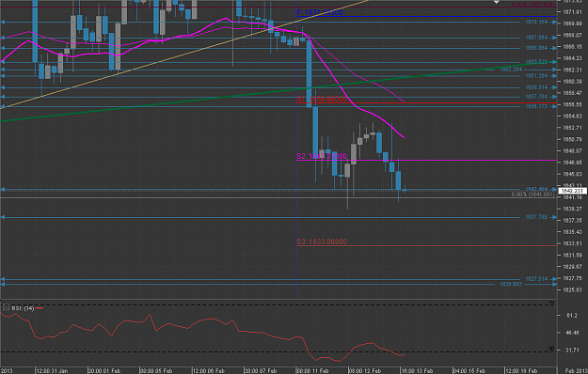Select the P: 1671.15200 pivot label

point(320,12)
